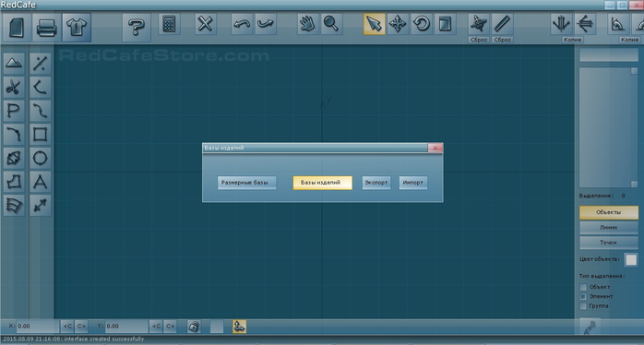Open the object color swatch

click(631, 259)
